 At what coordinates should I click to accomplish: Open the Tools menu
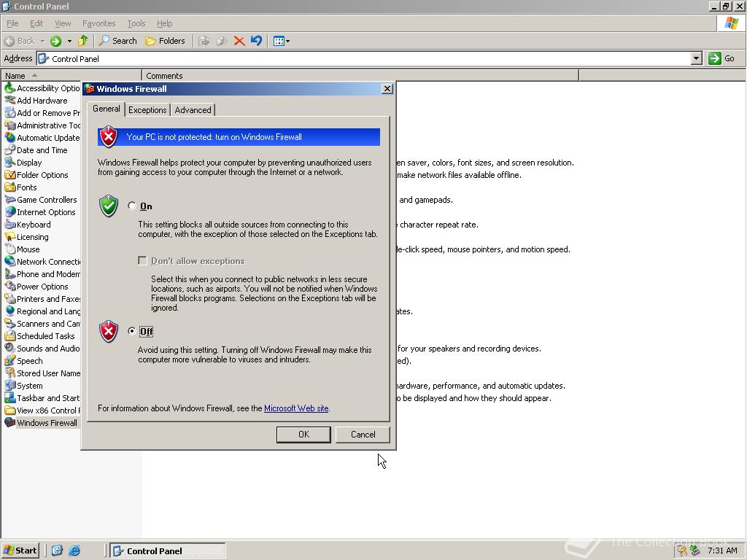pos(136,23)
